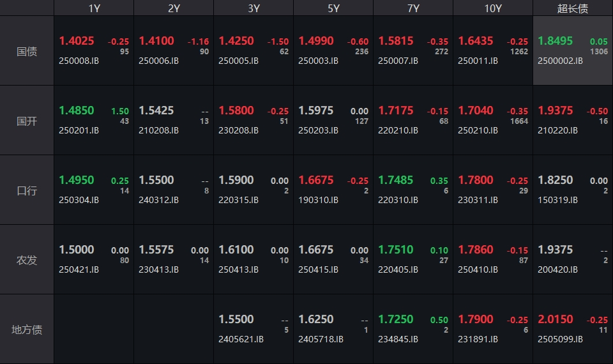Select the 1.6675 yield in 口行 5Y
The width and height of the screenshot is (613, 364).
coord(316,180)
